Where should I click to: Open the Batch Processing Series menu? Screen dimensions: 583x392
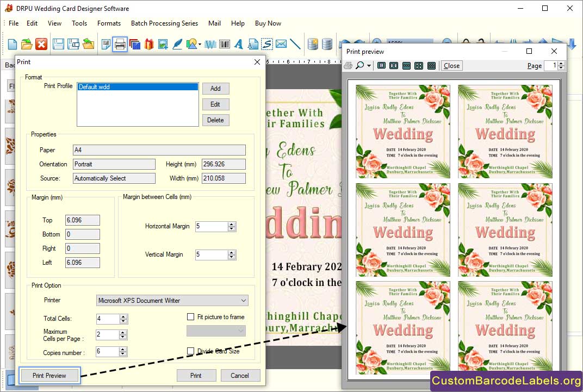tap(164, 23)
